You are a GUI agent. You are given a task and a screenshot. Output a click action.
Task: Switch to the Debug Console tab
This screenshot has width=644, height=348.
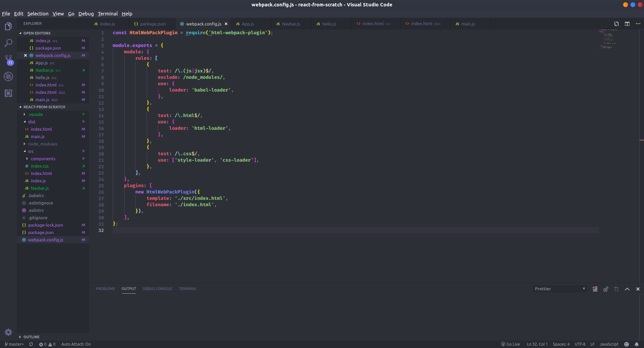click(157, 289)
